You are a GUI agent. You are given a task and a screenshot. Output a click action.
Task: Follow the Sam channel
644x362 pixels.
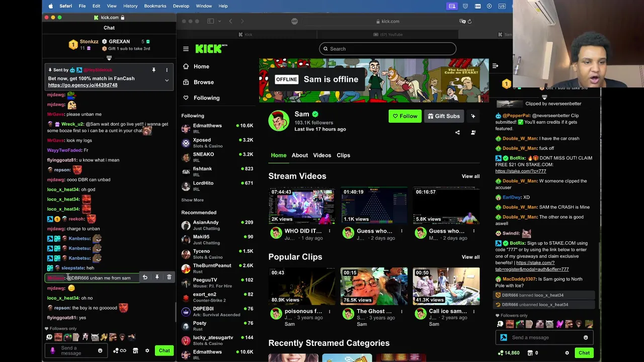(x=405, y=116)
